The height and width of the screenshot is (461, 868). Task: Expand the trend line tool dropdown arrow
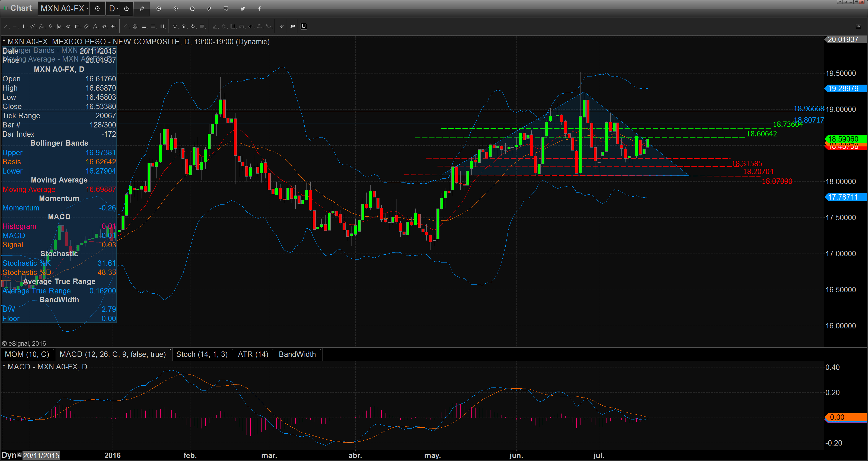(x=9, y=28)
